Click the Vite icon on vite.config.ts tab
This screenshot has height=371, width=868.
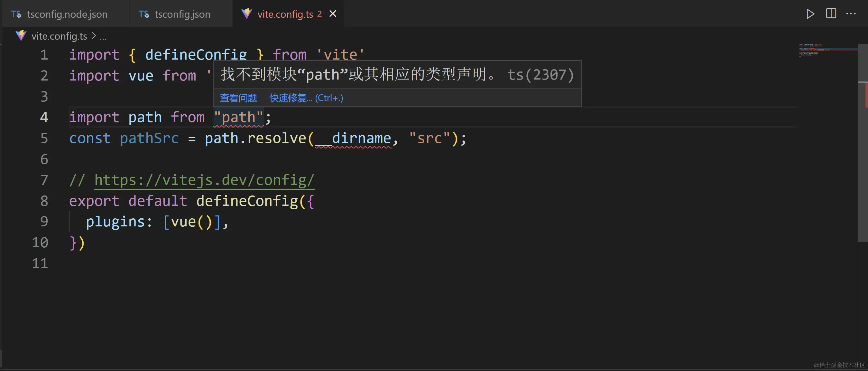pyautogui.click(x=247, y=14)
